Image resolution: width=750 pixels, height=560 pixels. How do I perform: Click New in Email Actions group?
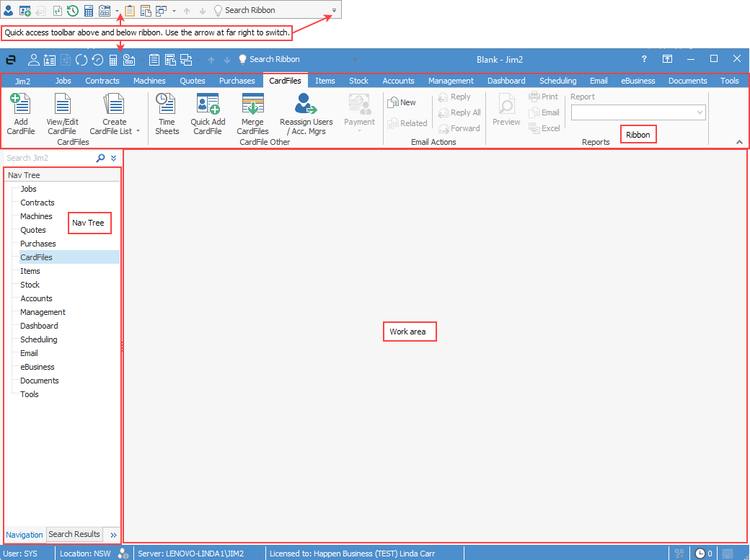point(401,102)
